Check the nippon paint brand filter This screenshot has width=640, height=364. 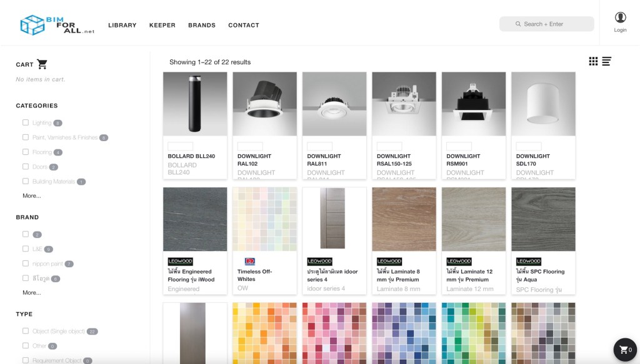click(26, 263)
